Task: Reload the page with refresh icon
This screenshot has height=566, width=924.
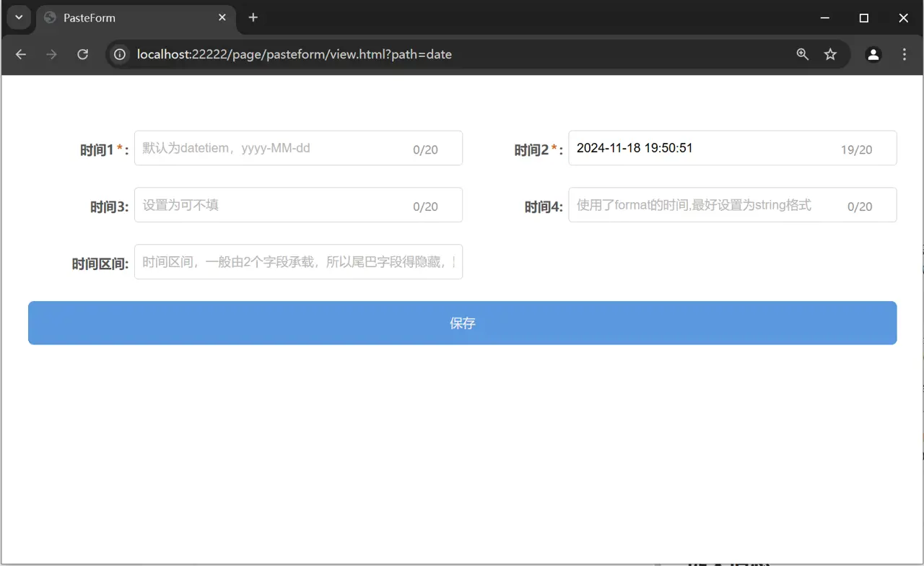Action: (83, 54)
